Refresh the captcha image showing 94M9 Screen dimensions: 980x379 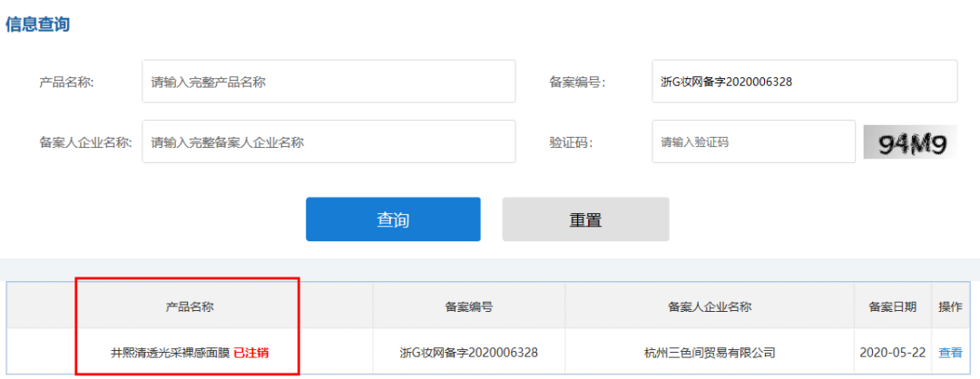tap(910, 142)
